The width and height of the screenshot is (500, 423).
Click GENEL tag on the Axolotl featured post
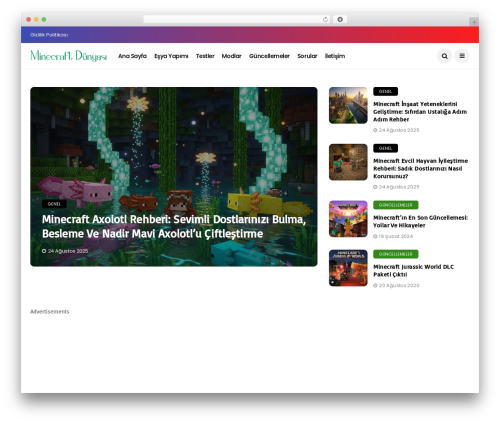coord(54,204)
